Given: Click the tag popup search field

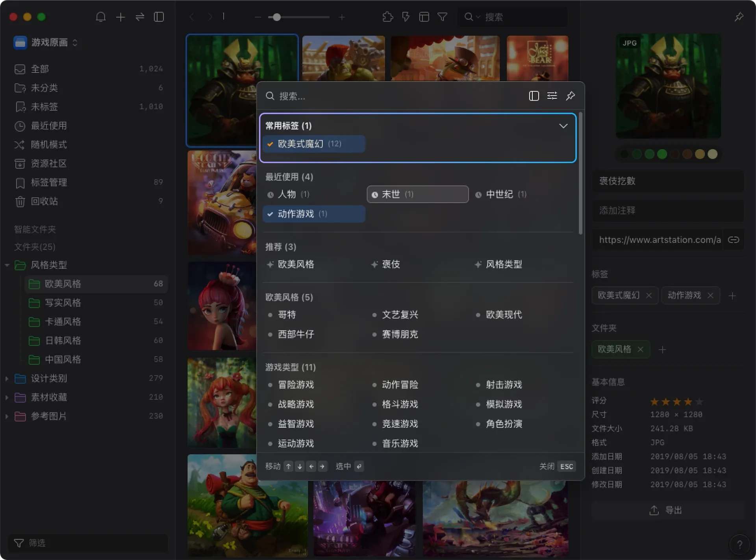Looking at the screenshot, I should [x=394, y=96].
